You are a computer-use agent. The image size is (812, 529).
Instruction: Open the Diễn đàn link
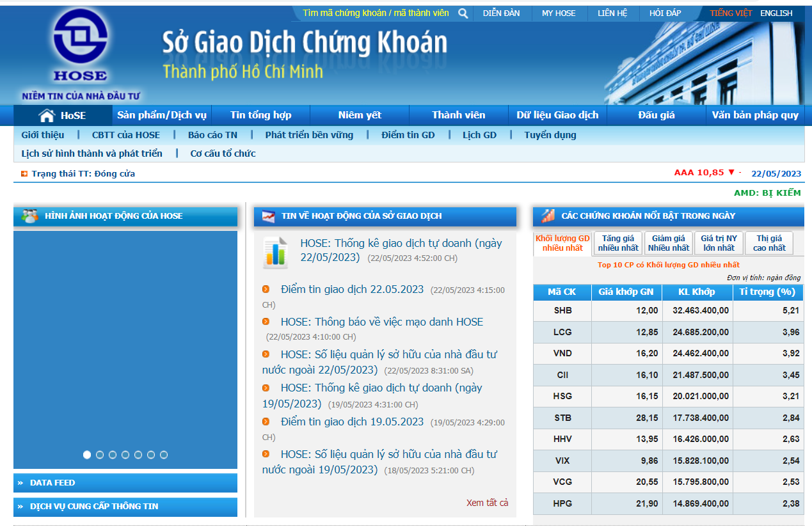click(502, 13)
